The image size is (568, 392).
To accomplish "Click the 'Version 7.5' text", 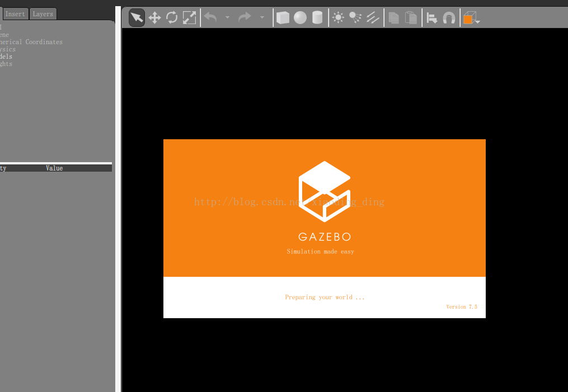I will coord(462,306).
